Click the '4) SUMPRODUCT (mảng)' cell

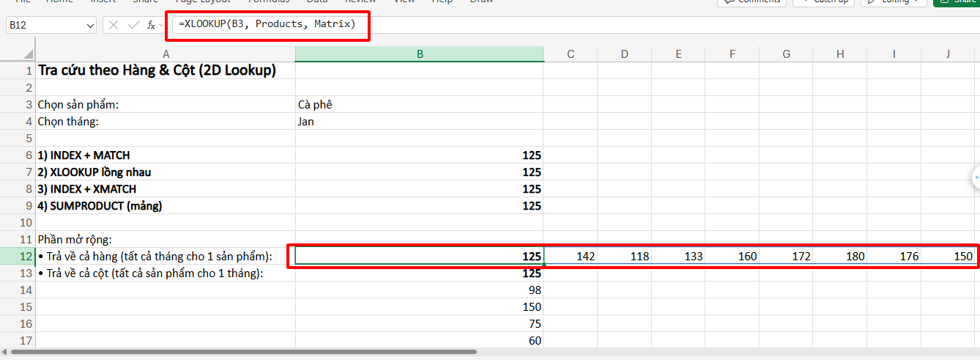click(166, 206)
